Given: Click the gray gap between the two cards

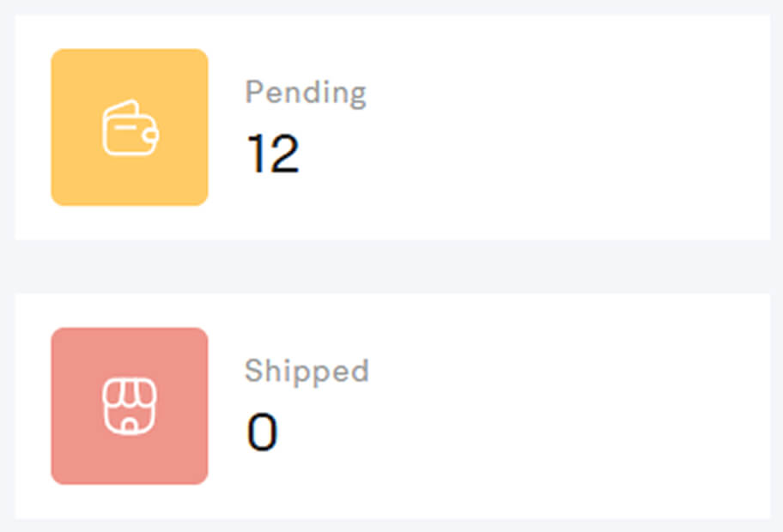Looking at the screenshot, I should [x=391, y=267].
